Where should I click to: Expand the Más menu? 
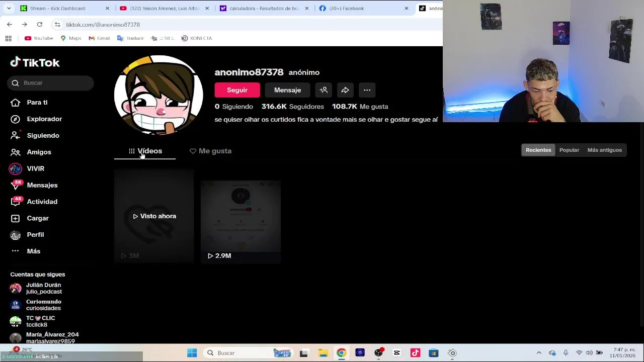(25, 251)
